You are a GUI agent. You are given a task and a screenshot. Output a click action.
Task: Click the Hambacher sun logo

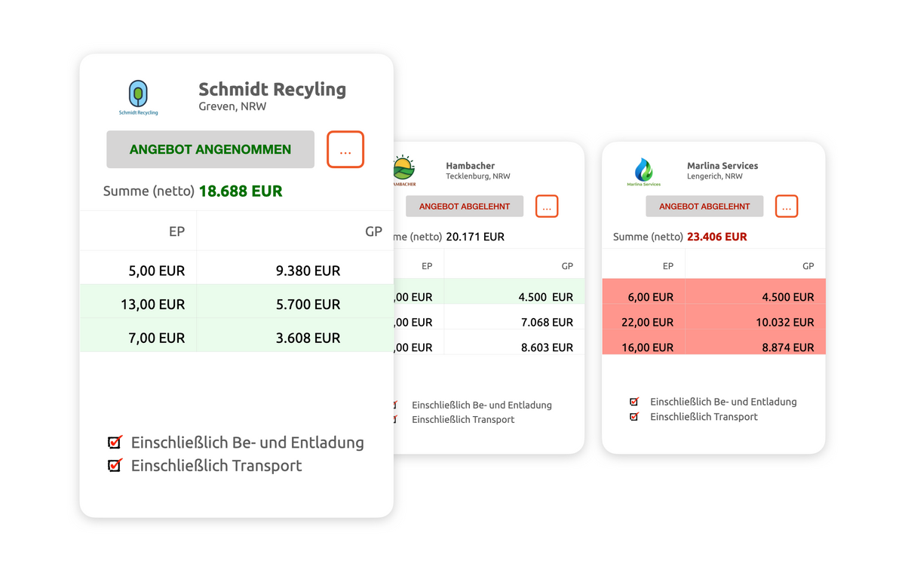click(x=403, y=170)
